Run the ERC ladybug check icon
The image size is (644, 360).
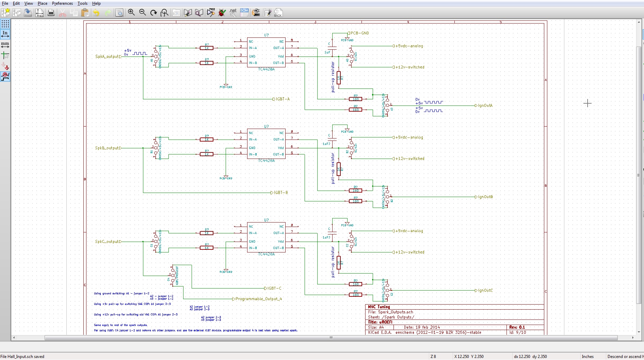[222, 13]
